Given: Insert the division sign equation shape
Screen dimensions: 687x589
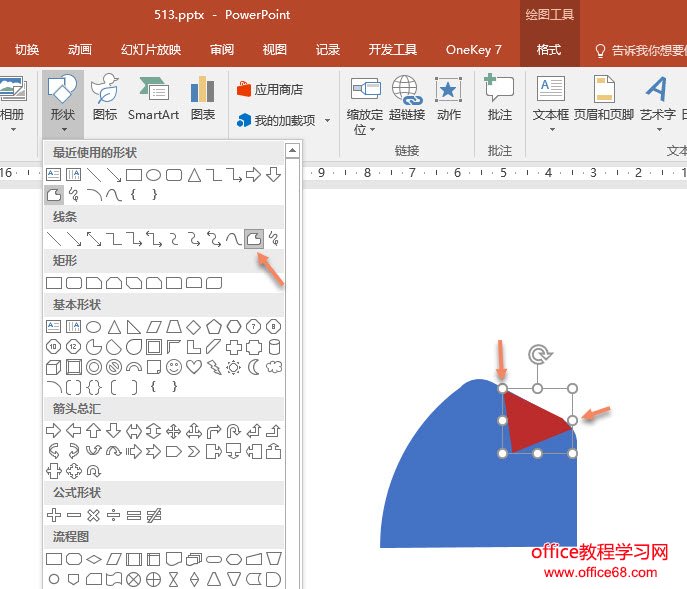Looking at the screenshot, I should [x=114, y=515].
